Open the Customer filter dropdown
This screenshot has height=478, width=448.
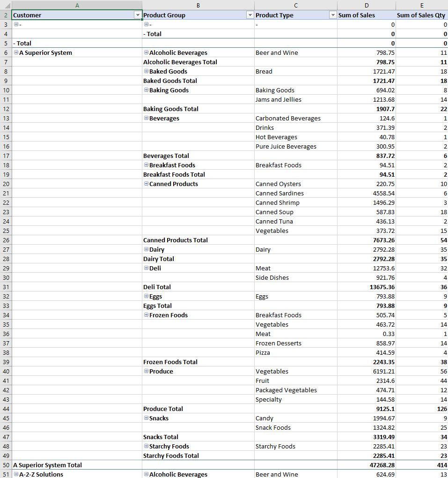[138, 15]
